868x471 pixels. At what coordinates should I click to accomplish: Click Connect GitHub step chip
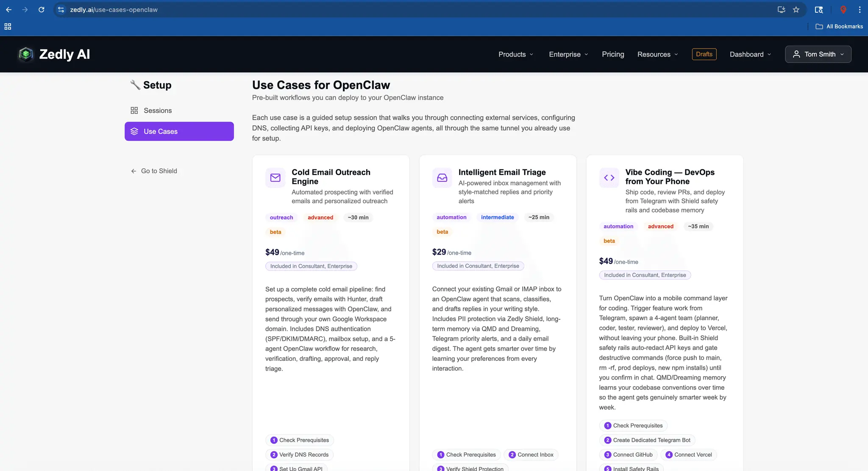point(629,455)
